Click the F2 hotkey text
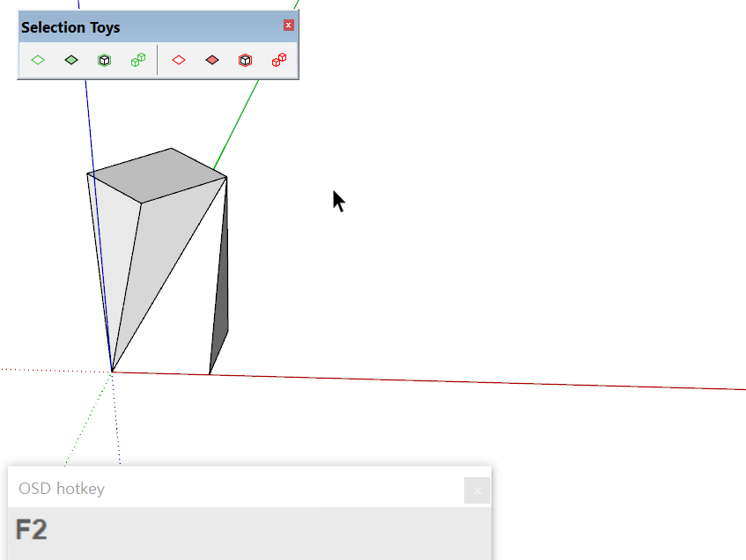The height and width of the screenshot is (560, 746). point(32,529)
